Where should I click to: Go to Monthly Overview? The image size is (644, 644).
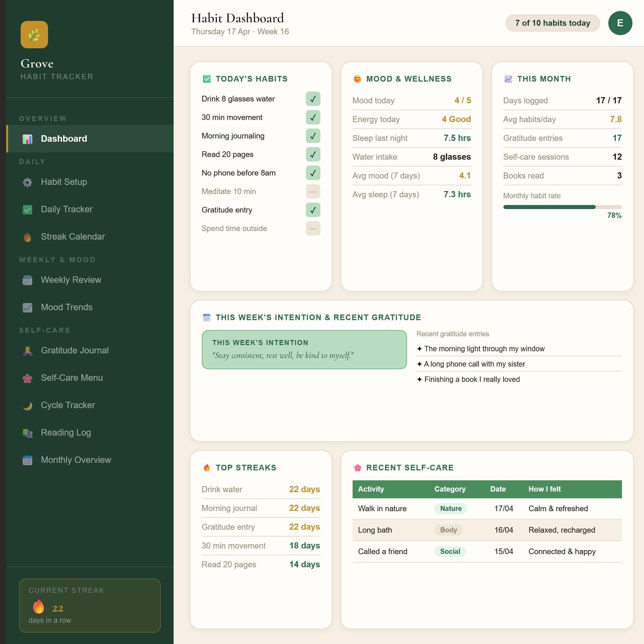pos(90,460)
